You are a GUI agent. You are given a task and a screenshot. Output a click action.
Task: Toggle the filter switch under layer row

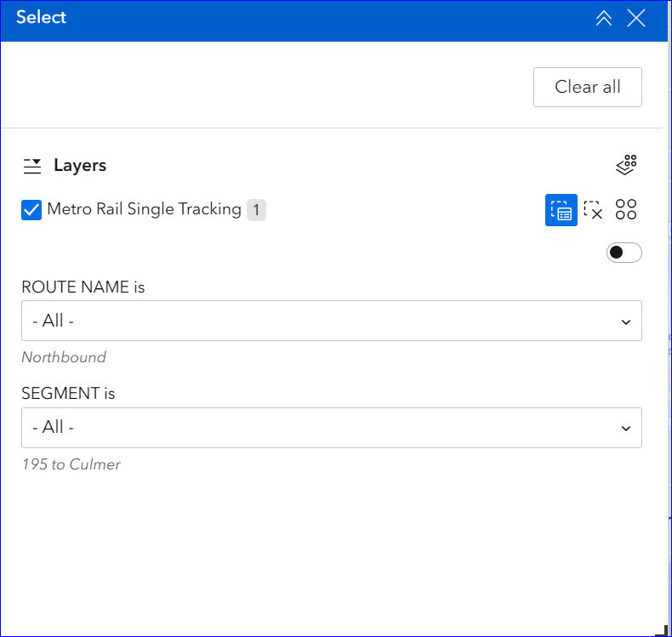pos(624,253)
